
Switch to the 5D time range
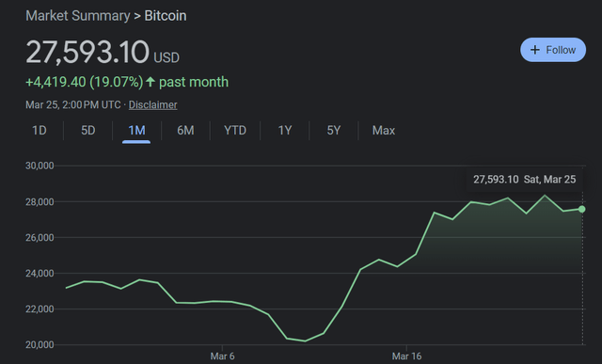pos(87,131)
